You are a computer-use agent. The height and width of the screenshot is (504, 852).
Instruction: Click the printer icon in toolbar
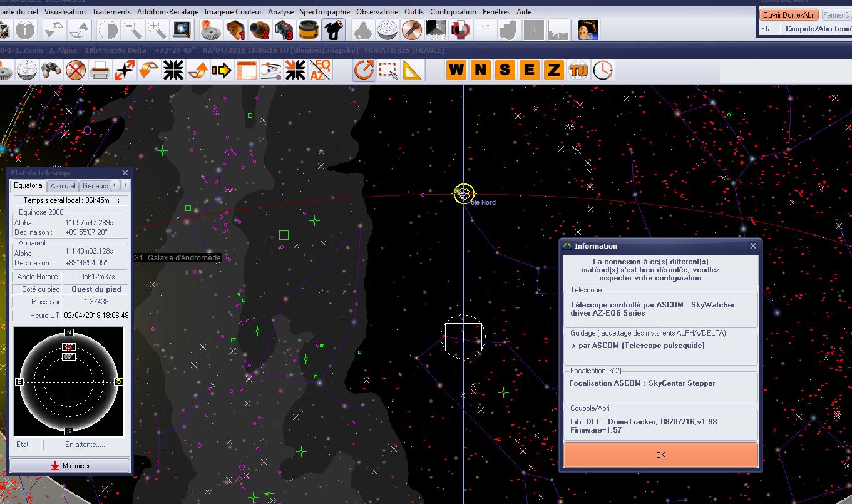tap(100, 70)
